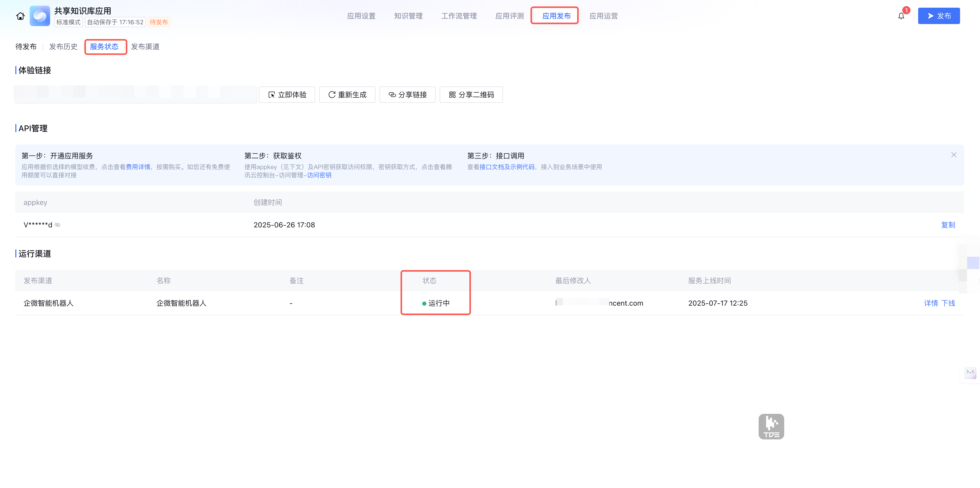Open the notification bell
Viewport: 980px width, 488px height.
[901, 16]
